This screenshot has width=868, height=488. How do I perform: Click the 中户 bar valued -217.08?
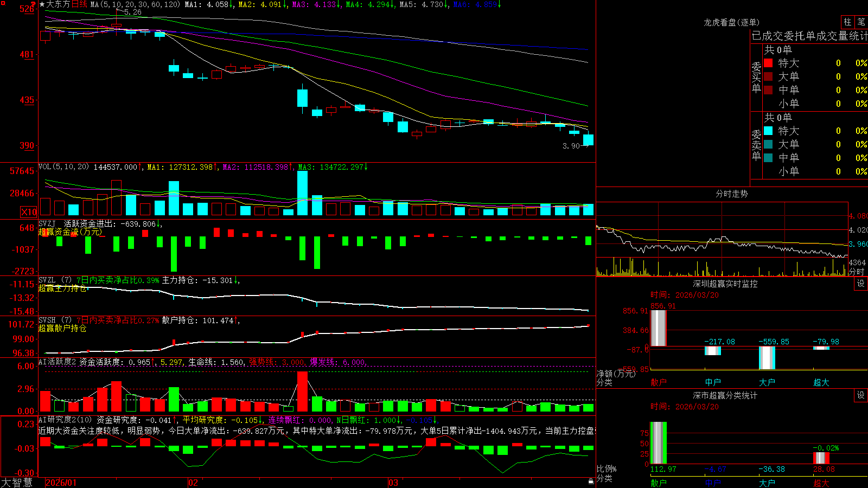coord(712,351)
